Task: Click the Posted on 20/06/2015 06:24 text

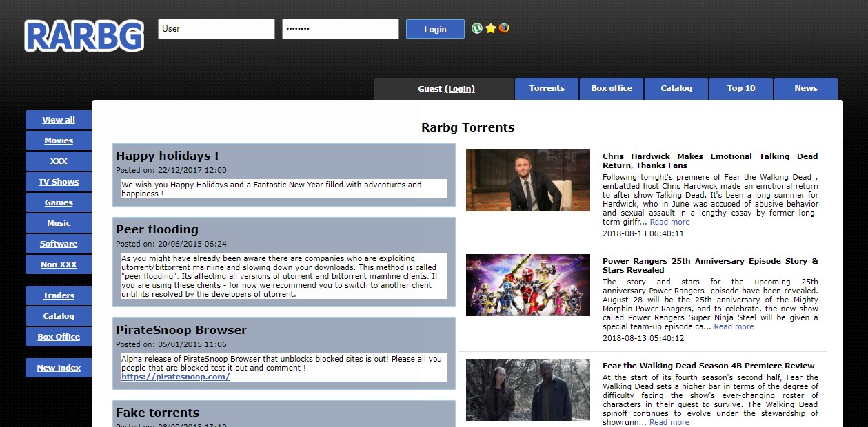Action: pyautogui.click(x=171, y=244)
